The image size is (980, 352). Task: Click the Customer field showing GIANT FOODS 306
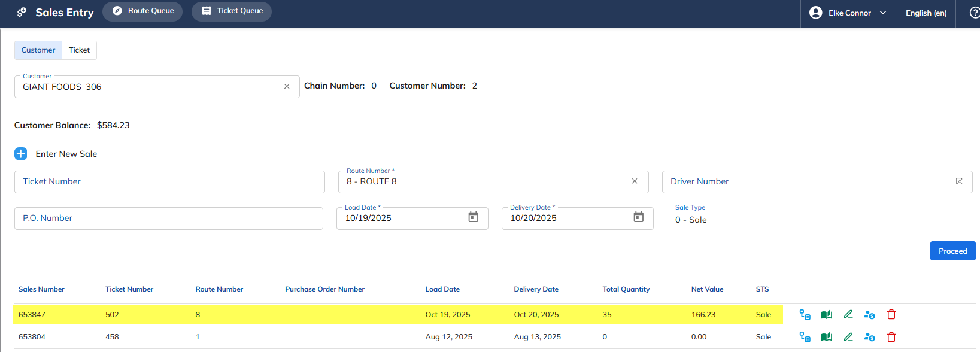157,87
